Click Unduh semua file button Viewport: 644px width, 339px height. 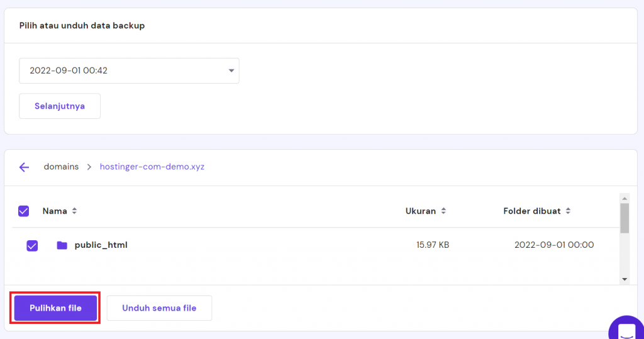[x=159, y=308]
